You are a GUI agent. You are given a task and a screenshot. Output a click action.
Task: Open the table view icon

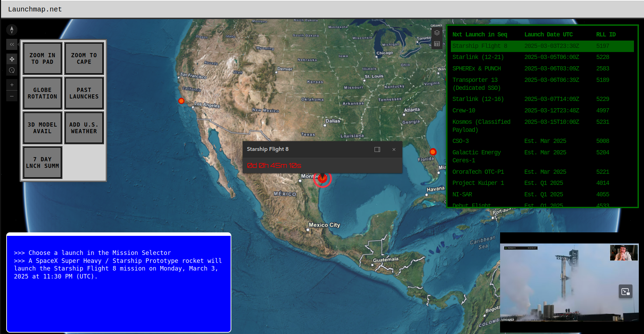click(437, 44)
